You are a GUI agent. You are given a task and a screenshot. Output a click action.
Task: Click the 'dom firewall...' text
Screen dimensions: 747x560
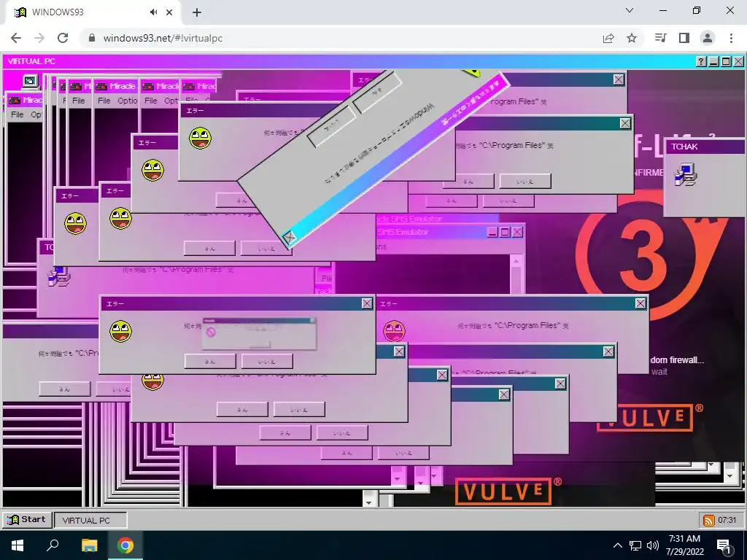pos(677,360)
